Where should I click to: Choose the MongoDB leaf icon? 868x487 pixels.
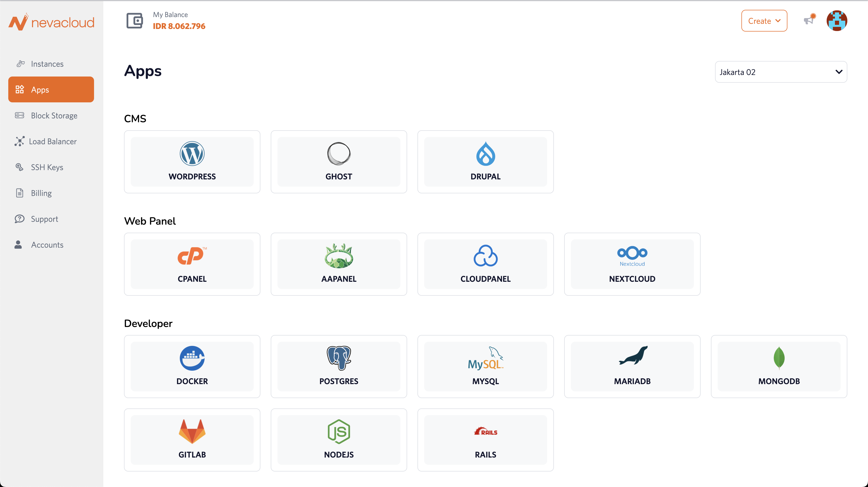click(x=779, y=358)
